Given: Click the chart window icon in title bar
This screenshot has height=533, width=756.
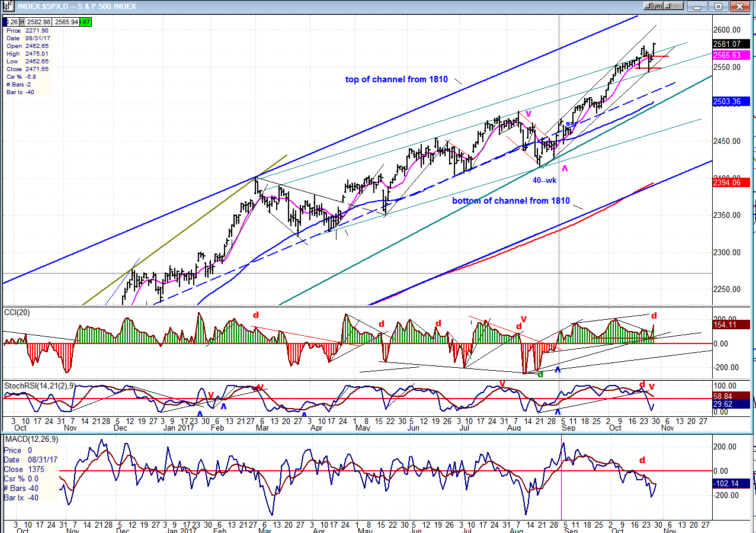Looking at the screenshot, I should click(x=9, y=6).
